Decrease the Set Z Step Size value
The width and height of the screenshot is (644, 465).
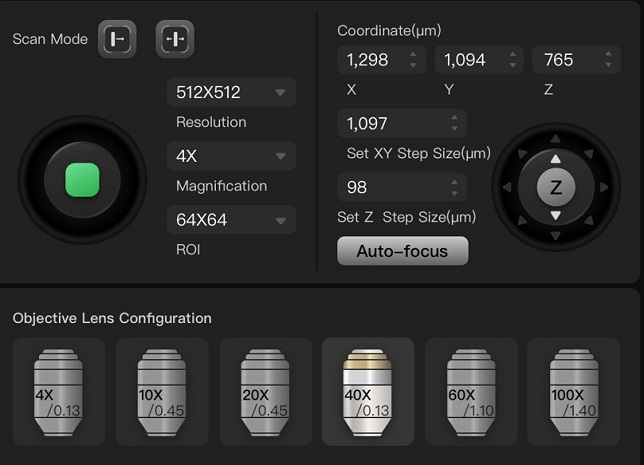(455, 192)
